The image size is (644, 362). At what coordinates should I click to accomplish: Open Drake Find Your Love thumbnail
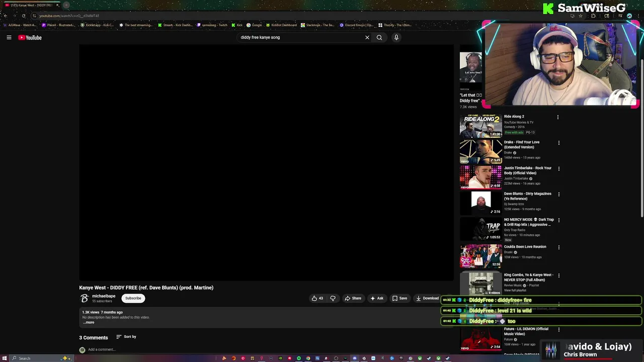point(480,151)
